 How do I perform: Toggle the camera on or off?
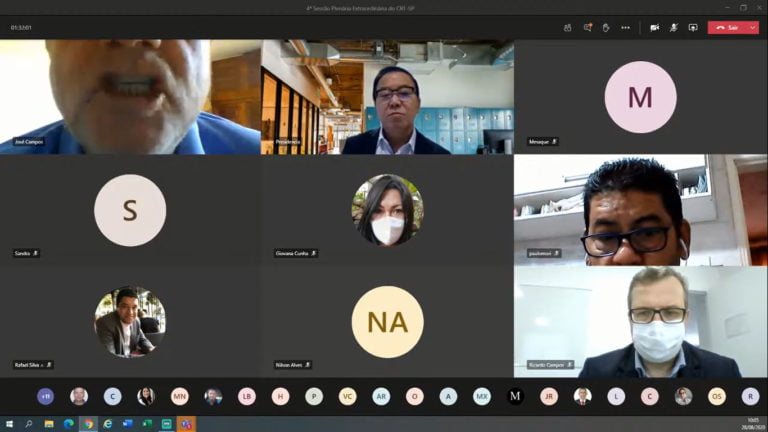(x=654, y=28)
